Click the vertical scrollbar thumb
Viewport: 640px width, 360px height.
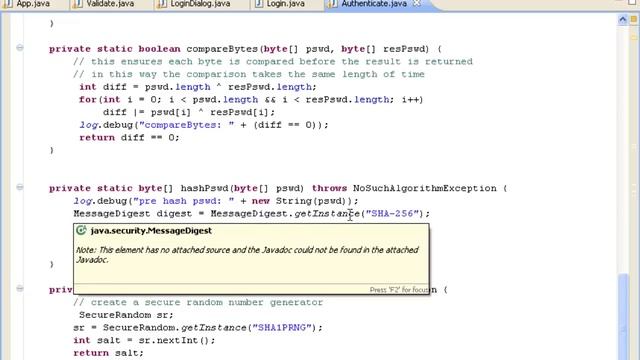point(623,317)
